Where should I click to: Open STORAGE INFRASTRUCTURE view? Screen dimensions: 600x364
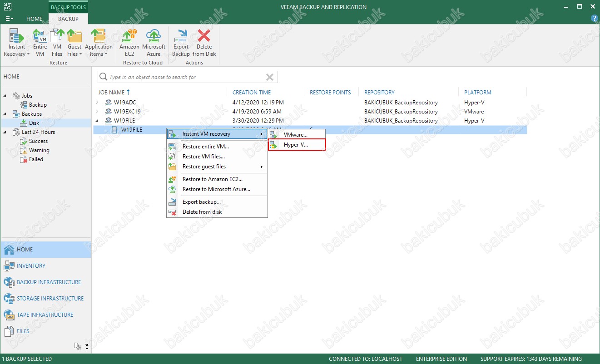click(46, 299)
